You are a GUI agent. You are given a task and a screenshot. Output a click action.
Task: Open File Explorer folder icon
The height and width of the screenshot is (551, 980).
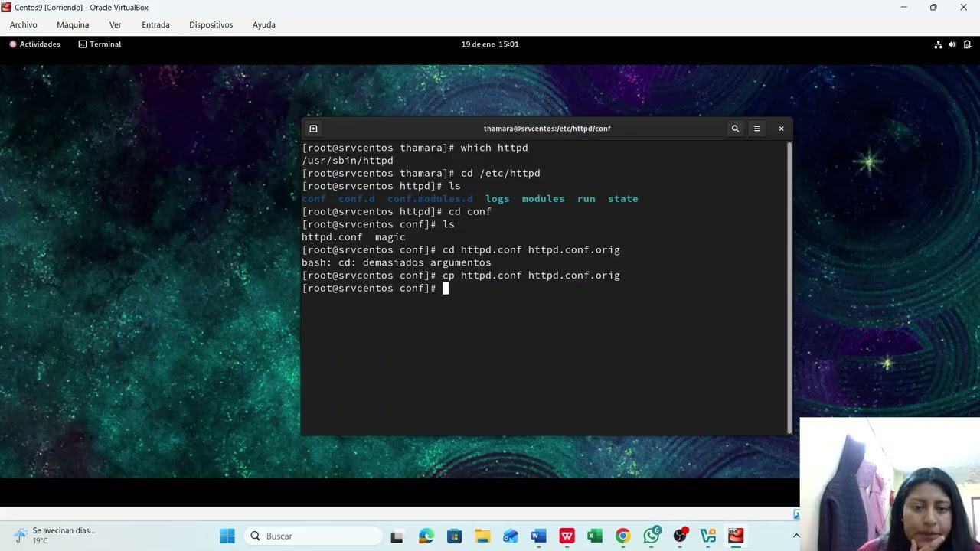coord(482,536)
